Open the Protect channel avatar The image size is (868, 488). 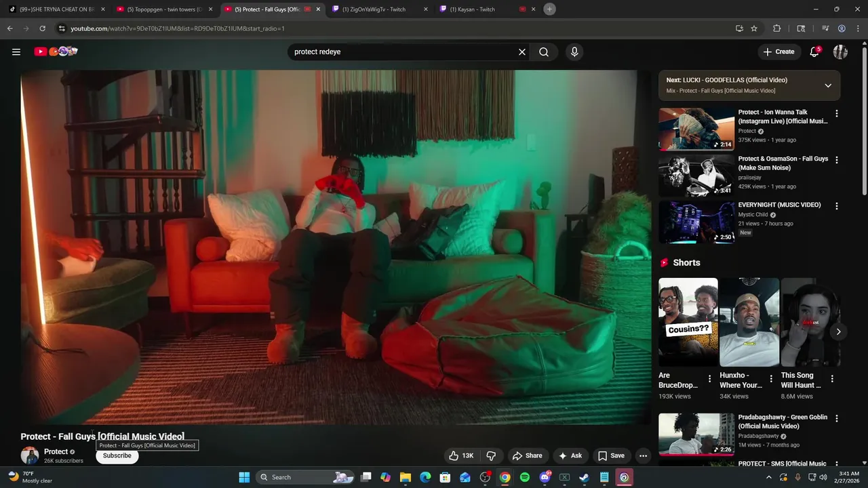click(30, 455)
